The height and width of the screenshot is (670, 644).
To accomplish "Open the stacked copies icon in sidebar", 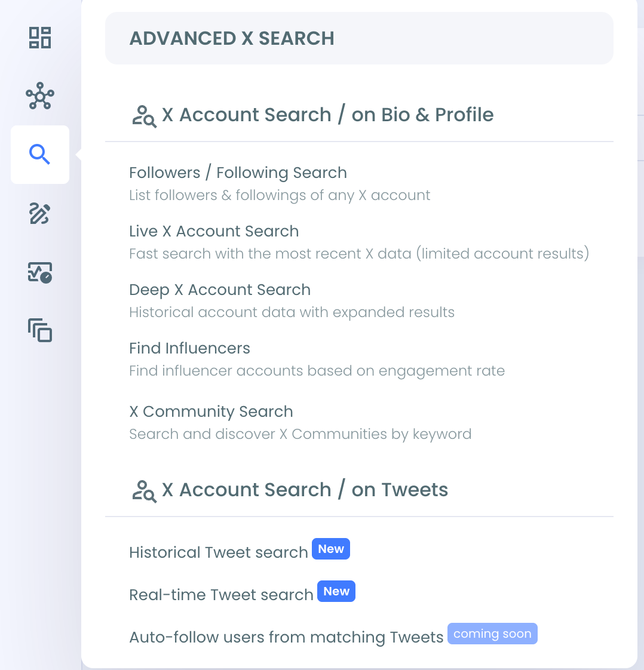I will [40, 330].
